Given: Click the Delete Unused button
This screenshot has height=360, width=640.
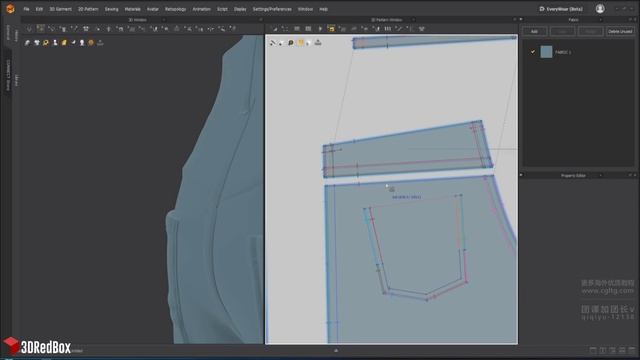Looking at the screenshot, I should coord(620,31).
